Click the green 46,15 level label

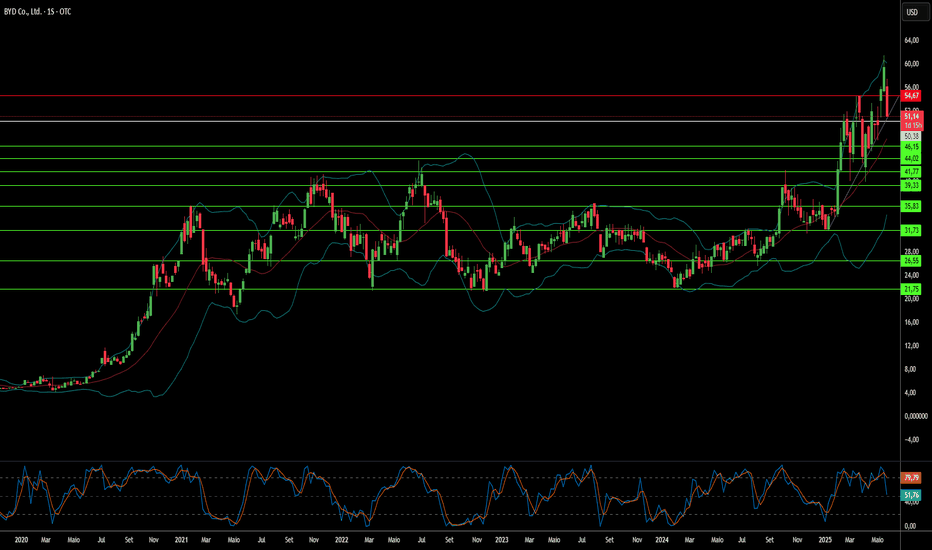point(911,146)
